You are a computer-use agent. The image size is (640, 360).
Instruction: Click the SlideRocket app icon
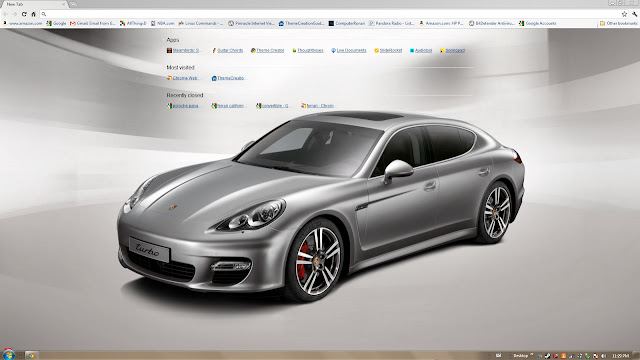tap(377, 50)
